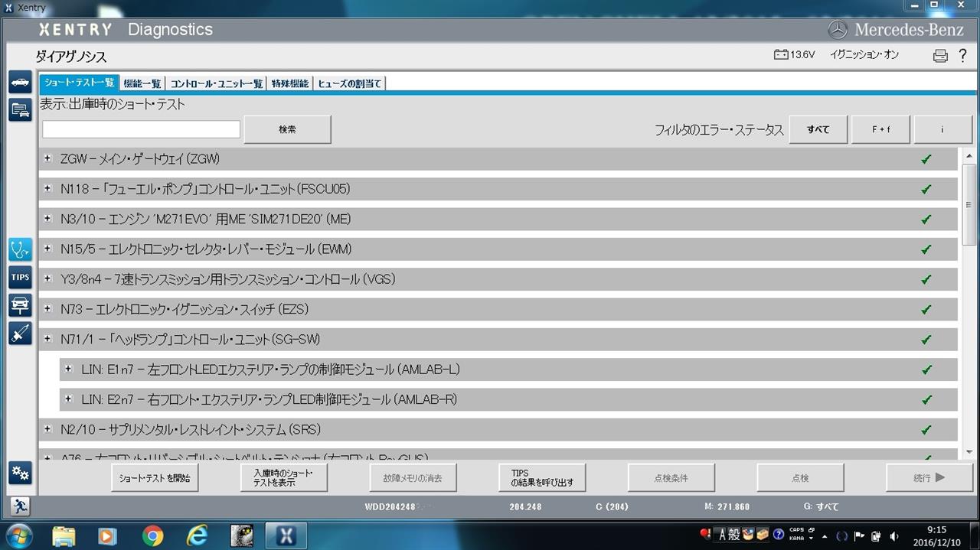Click ショート・テストを開始 button
Image resolution: width=980 pixels, height=550 pixels.
tap(155, 478)
